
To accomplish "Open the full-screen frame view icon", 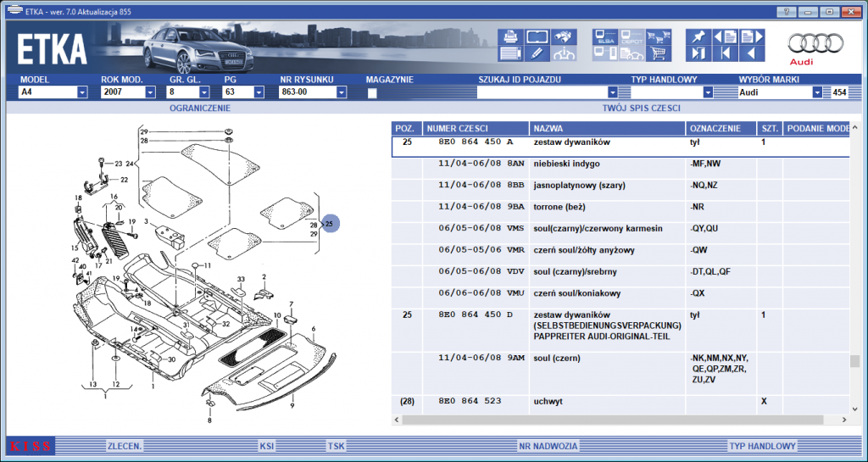I will point(537,37).
